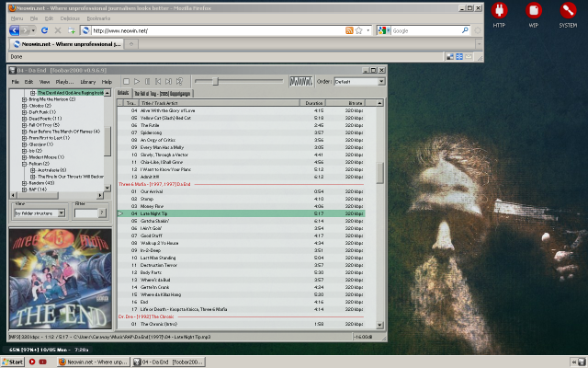Skip to previous track in foobar2000
This screenshot has width=588, height=368.
click(x=158, y=81)
